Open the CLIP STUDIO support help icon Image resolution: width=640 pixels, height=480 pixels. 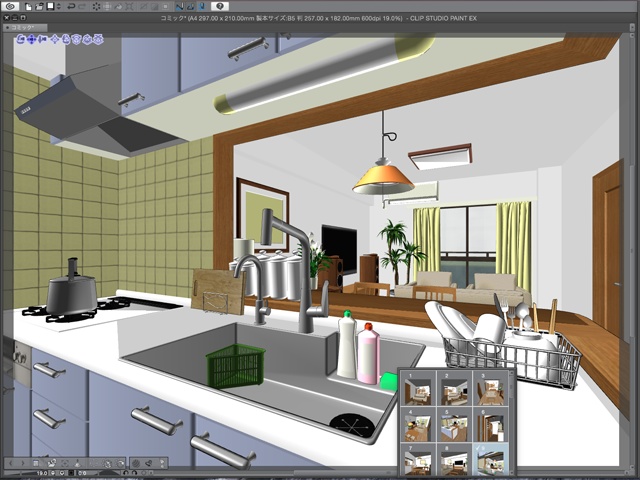pyautogui.click(x=220, y=7)
